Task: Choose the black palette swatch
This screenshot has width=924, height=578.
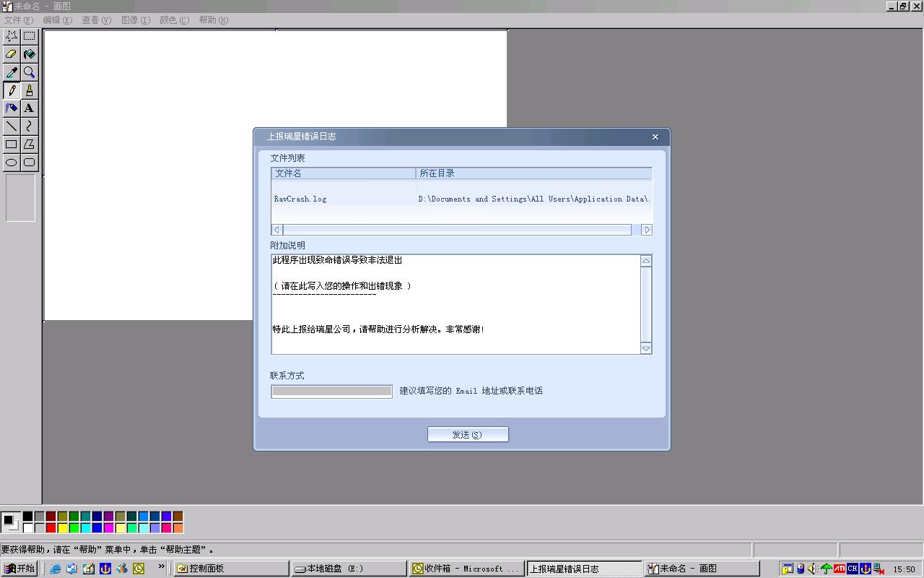Action: click(x=27, y=516)
